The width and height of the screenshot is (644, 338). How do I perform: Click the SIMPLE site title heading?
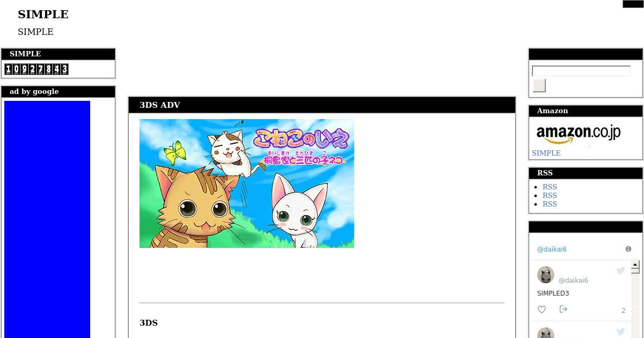coord(43,14)
